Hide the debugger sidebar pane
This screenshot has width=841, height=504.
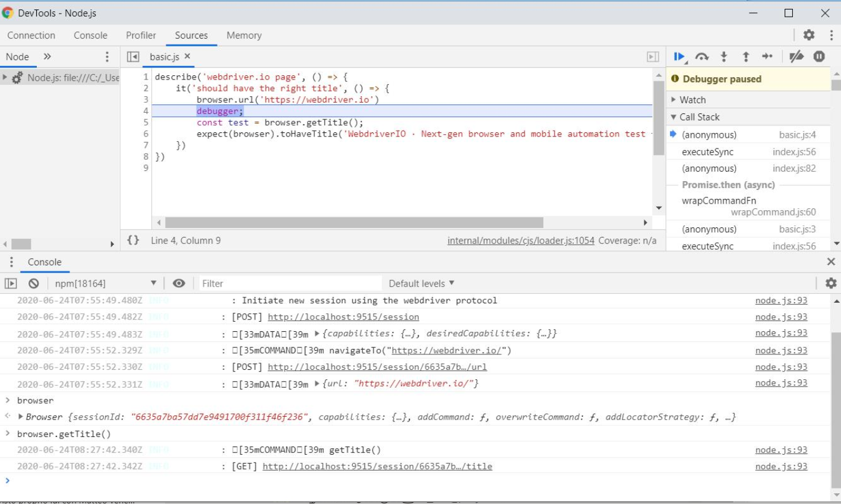(653, 57)
